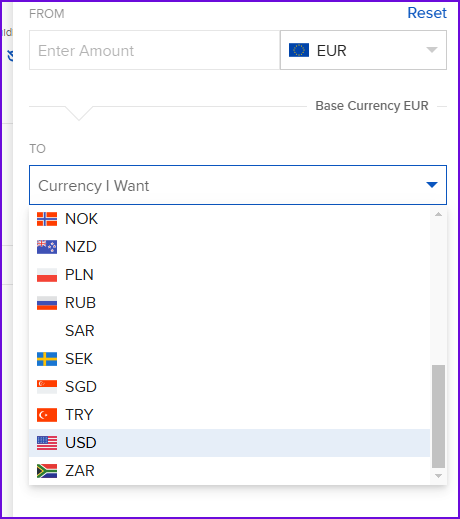The image size is (460, 519).
Task: Click the South African flag icon
Action: pyautogui.click(x=47, y=471)
